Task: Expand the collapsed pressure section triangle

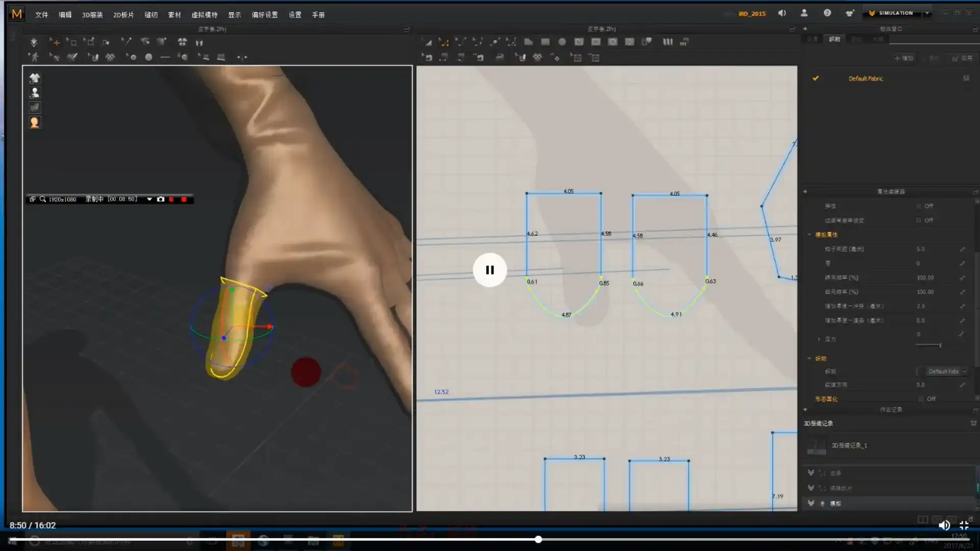Action: tap(819, 339)
